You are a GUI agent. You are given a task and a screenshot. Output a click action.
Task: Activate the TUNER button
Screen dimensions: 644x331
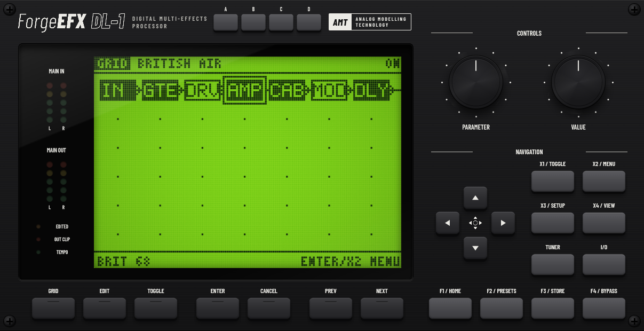click(x=553, y=264)
